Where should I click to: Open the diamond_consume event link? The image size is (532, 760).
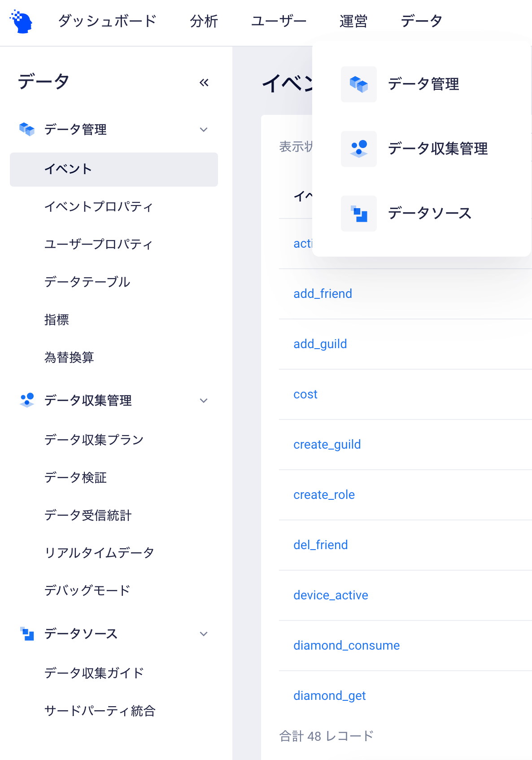coord(347,645)
